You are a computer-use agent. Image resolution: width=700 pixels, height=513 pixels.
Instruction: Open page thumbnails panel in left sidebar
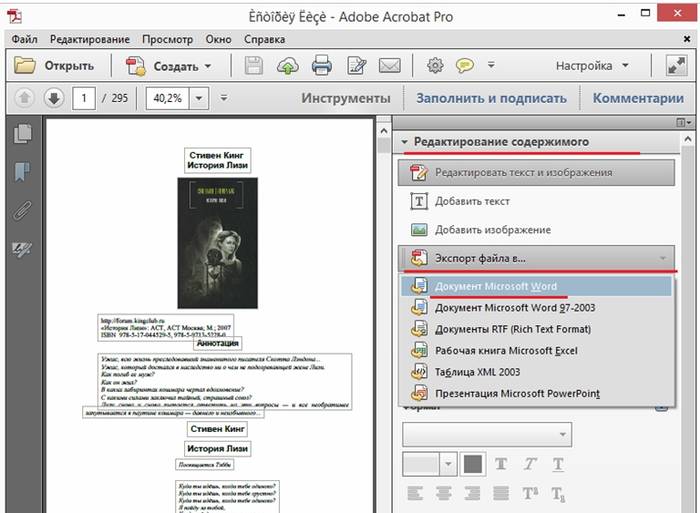pyautogui.click(x=21, y=134)
